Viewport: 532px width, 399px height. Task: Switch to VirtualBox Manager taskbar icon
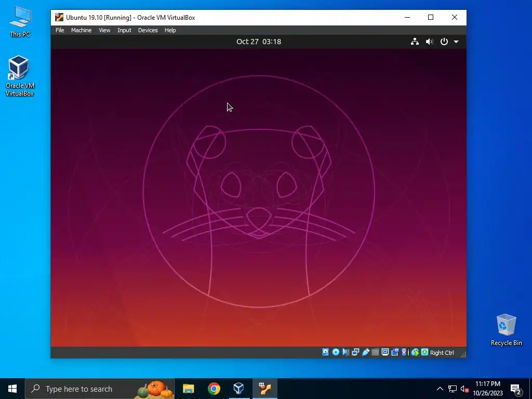click(x=239, y=389)
